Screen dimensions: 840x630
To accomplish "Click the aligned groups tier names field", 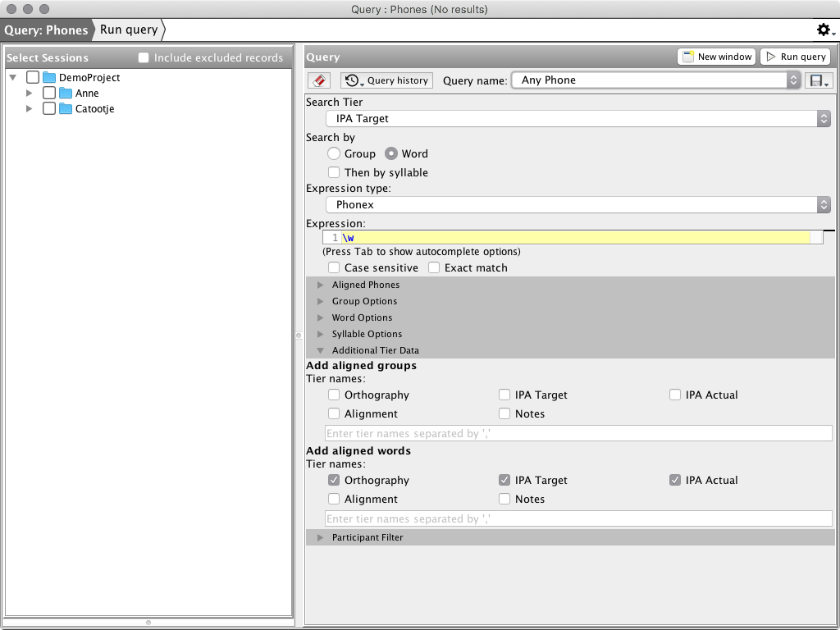I will (x=578, y=433).
